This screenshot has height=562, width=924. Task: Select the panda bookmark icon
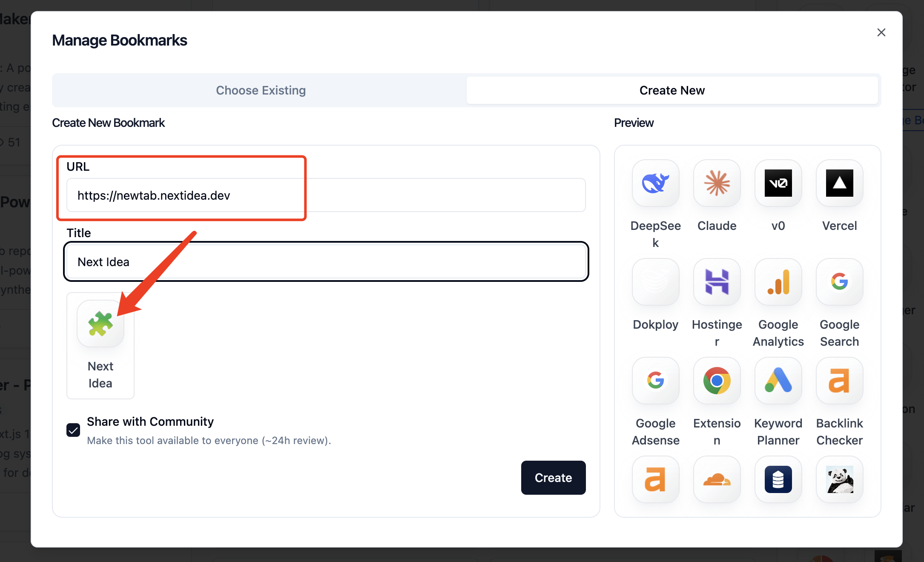pos(839,479)
